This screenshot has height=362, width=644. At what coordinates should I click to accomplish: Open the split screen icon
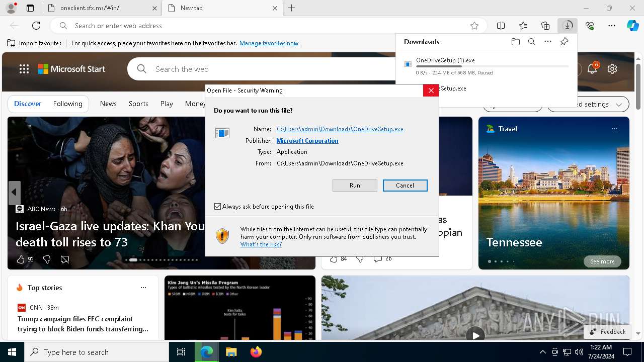[x=501, y=26]
